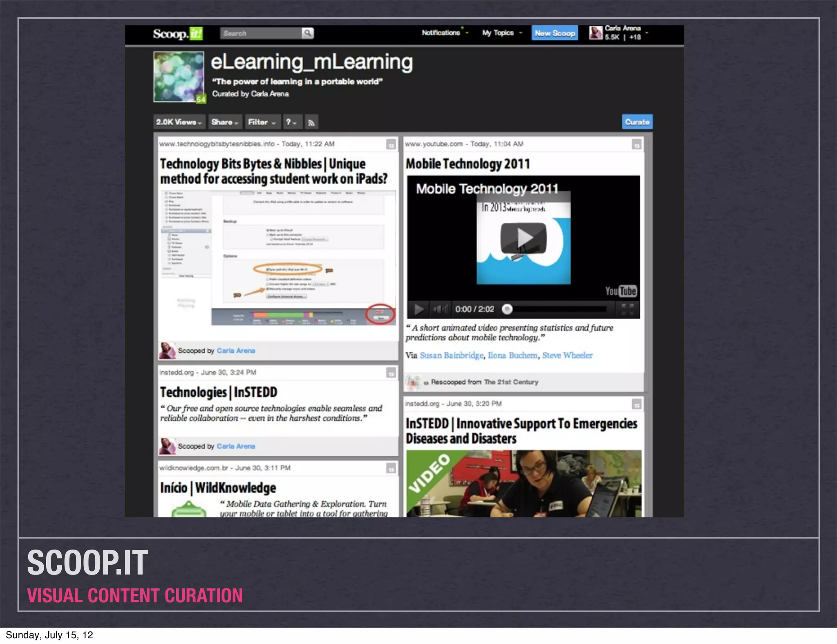Open the RSS feed icon

pyautogui.click(x=311, y=122)
